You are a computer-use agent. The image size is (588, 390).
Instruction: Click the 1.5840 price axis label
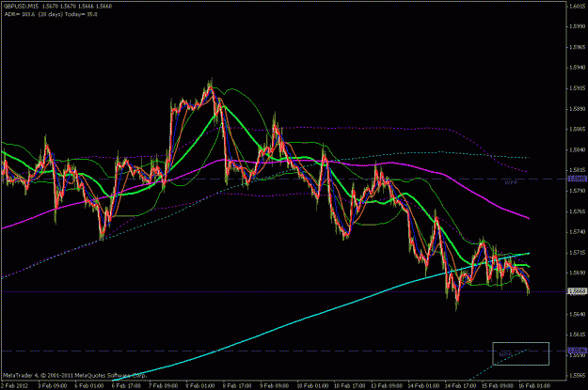(x=577, y=149)
